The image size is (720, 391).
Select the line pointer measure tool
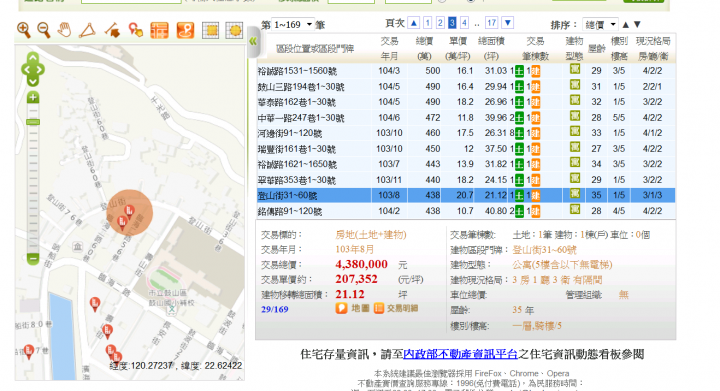tap(112, 30)
